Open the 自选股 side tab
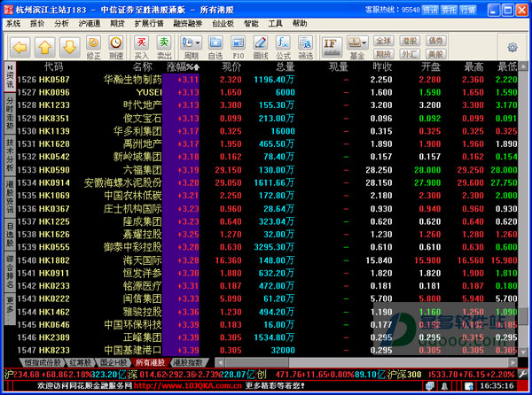 point(10,235)
